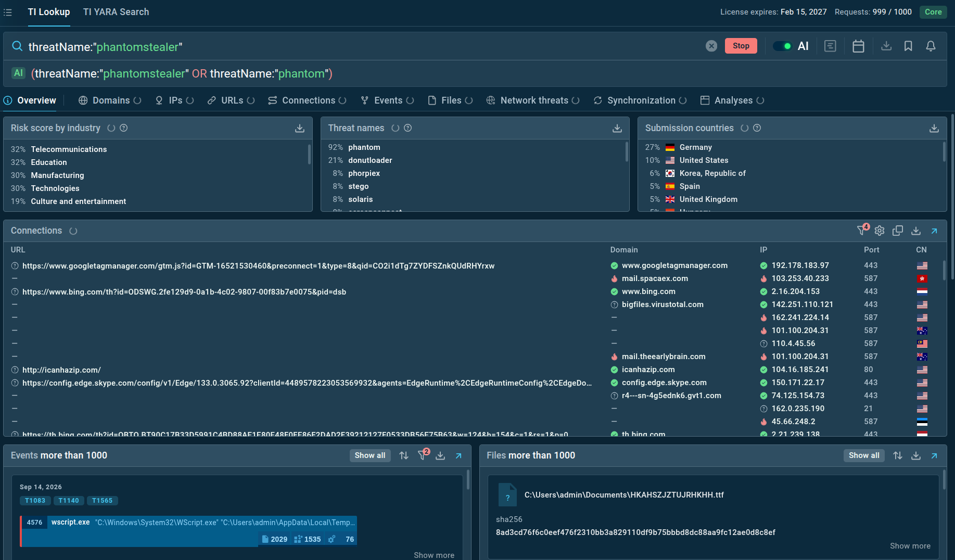Select the TI Lookup tab
The image size is (955, 560).
tap(49, 12)
